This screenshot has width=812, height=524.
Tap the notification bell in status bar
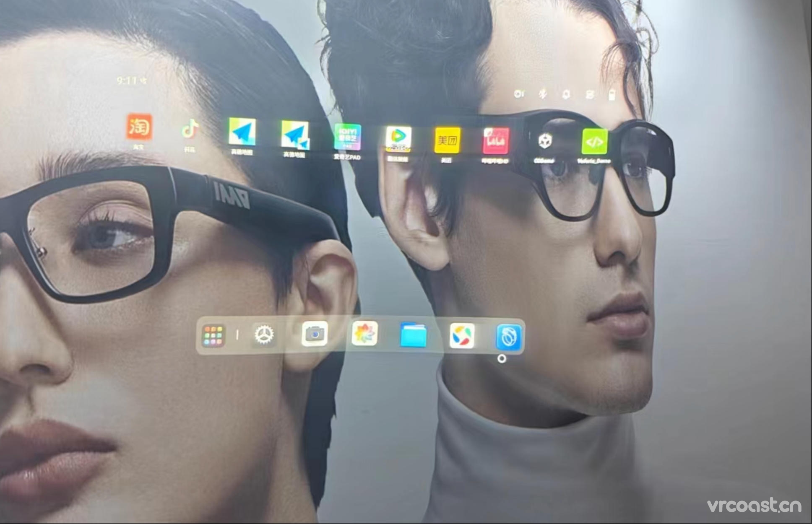click(566, 95)
